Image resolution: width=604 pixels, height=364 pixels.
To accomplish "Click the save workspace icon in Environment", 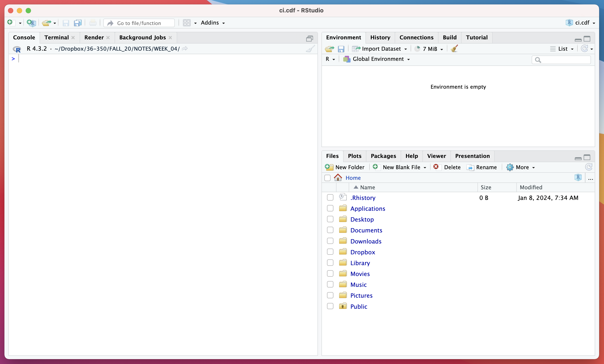I will 341,49.
